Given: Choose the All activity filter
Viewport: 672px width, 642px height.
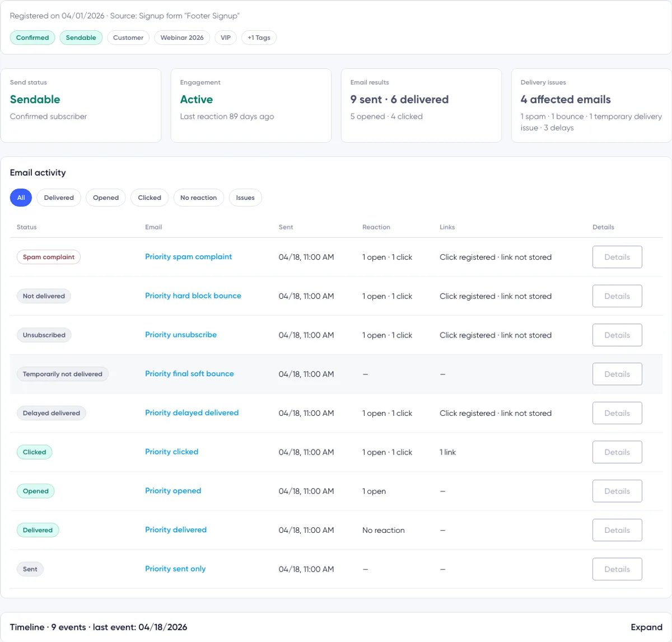Looking at the screenshot, I should pyautogui.click(x=21, y=198).
